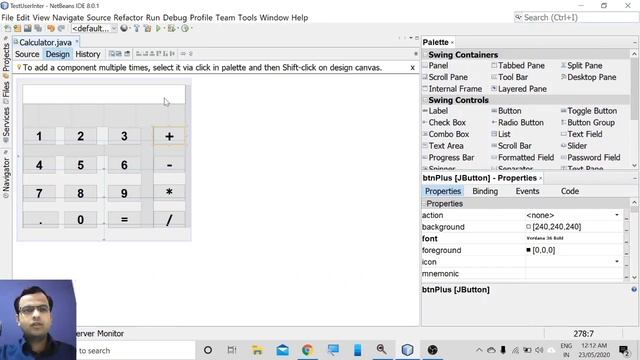This screenshot has width=640, height=360.
Task: Click the background color swatch [240,240,240]
Action: click(528, 227)
